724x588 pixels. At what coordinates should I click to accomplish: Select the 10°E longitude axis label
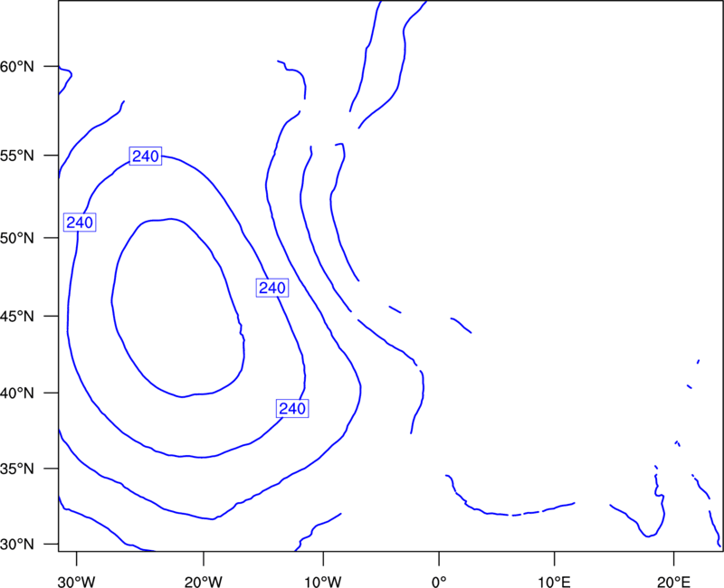(x=554, y=582)
